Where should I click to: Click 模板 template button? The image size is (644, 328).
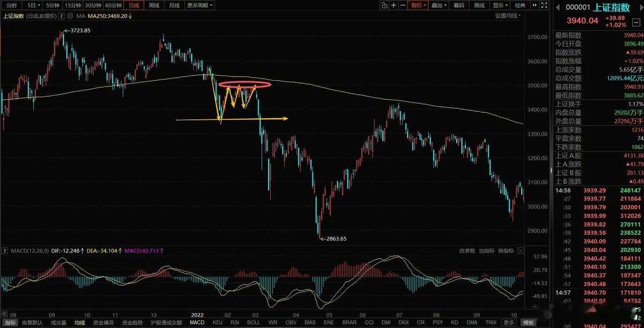(527, 322)
